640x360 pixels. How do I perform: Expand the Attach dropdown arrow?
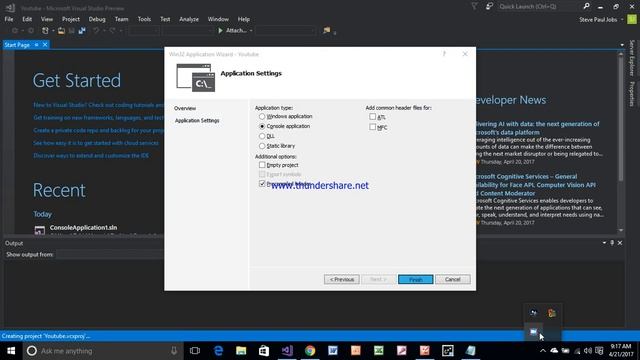[251, 31]
